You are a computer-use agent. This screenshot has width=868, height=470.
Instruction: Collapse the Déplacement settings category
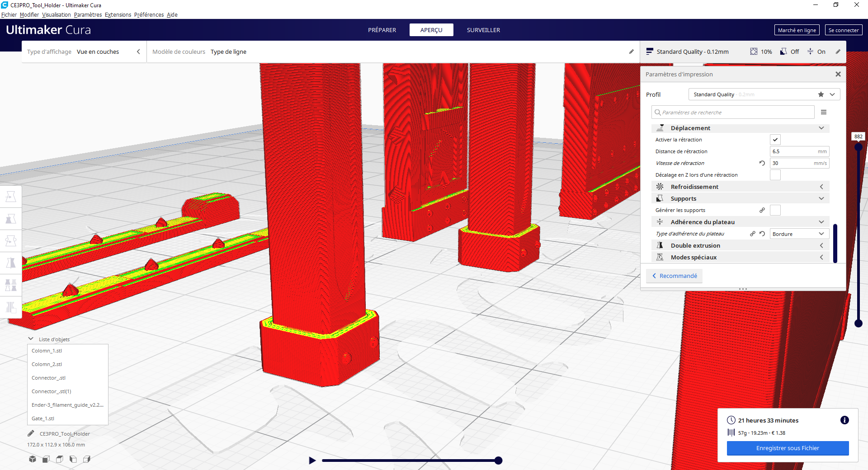click(741, 128)
